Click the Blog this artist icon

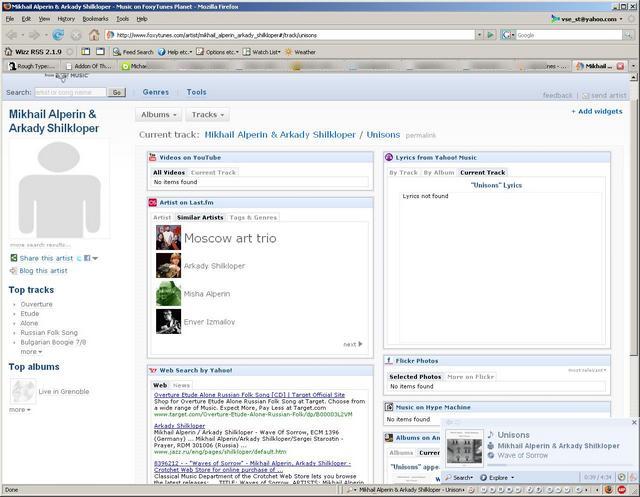click(13, 271)
